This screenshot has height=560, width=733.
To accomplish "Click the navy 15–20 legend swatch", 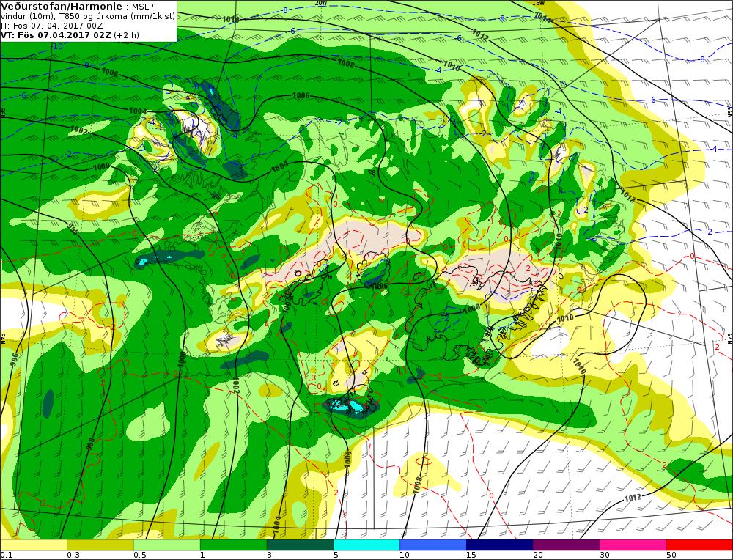I will coord(499,545).
